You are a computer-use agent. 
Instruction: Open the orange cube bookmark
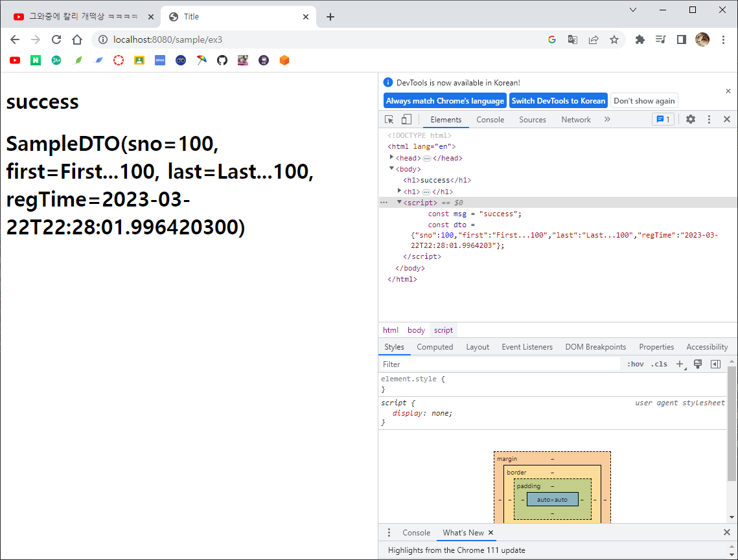[284, 60]
